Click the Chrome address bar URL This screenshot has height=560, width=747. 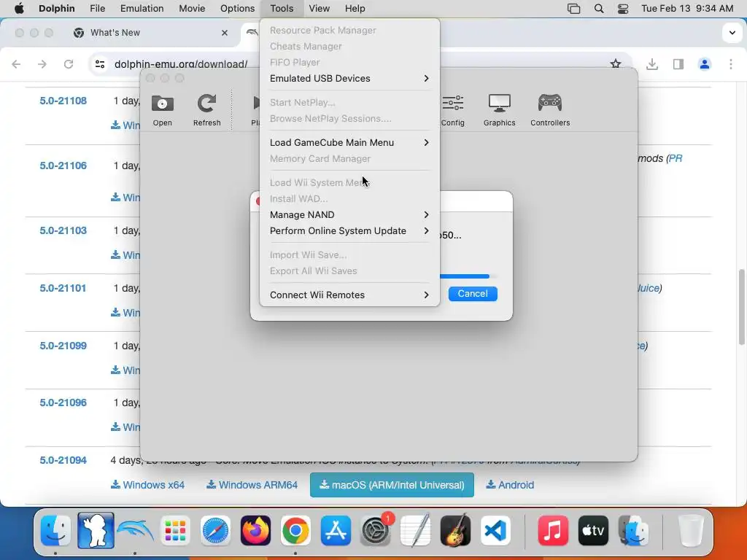(181, 64)
